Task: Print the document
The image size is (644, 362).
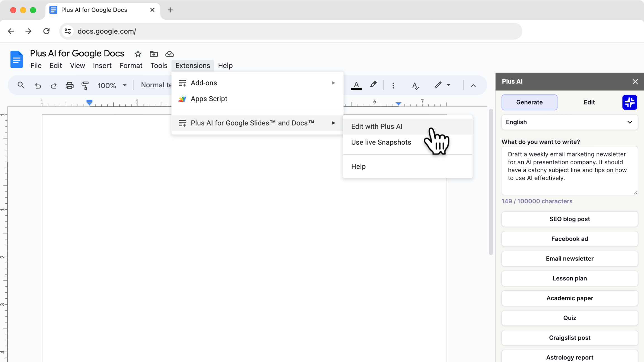Action: click(x=70, y=85)
